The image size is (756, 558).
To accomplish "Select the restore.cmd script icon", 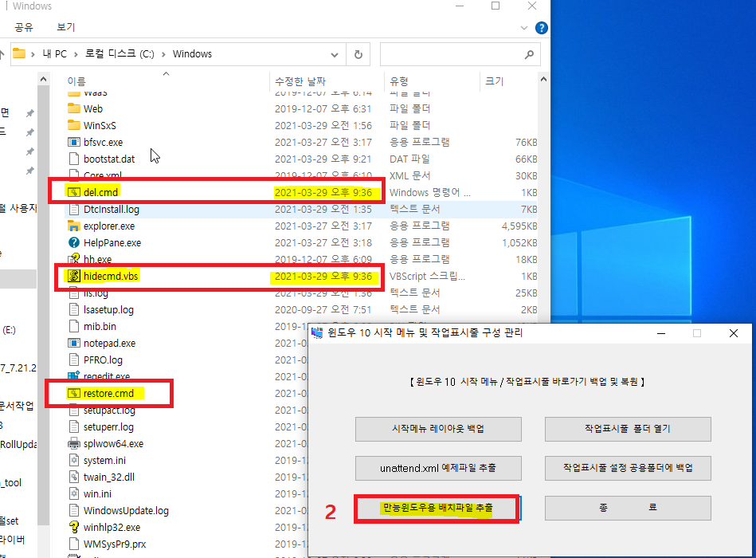I will pos(74,394).
